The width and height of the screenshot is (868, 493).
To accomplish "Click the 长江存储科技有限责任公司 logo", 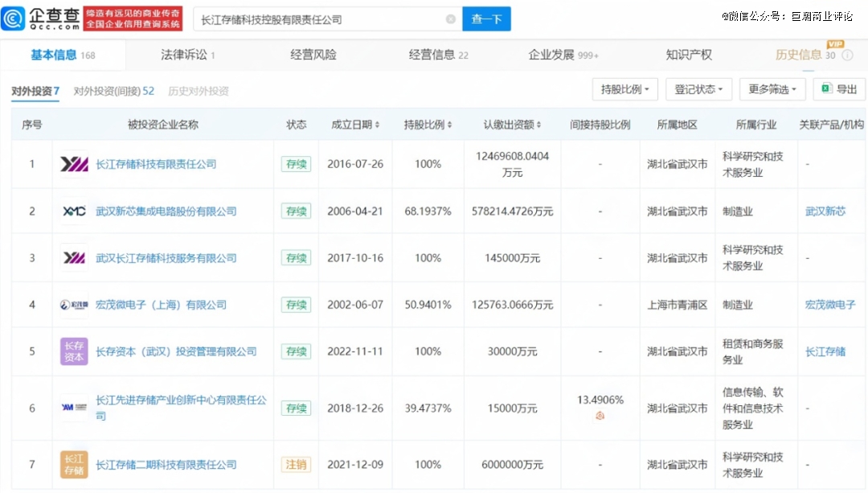I will click(74, 164).
